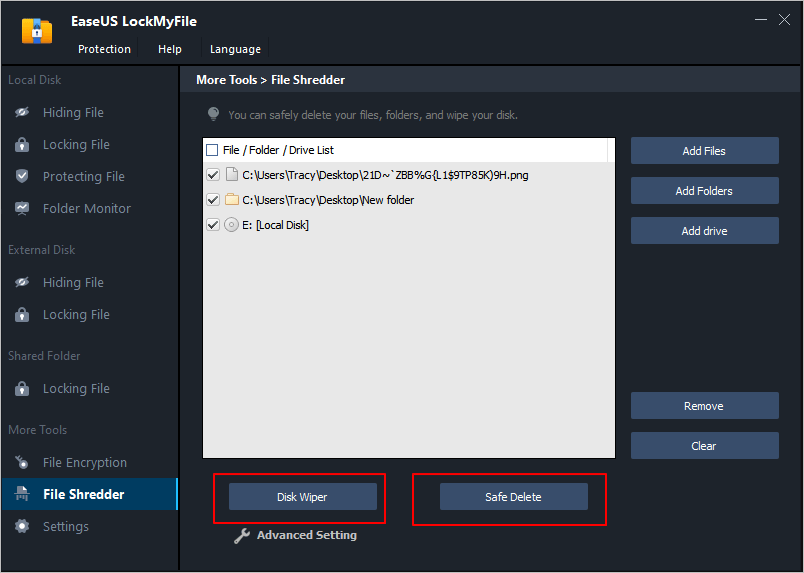Open the Language menu
This screenshot has height=573, width=804.
tap(235, 49)
